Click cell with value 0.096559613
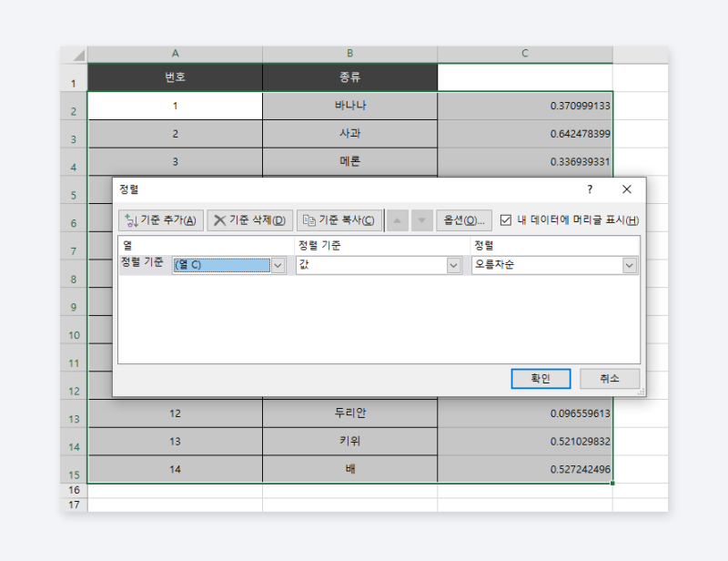 tap(525, 413)
